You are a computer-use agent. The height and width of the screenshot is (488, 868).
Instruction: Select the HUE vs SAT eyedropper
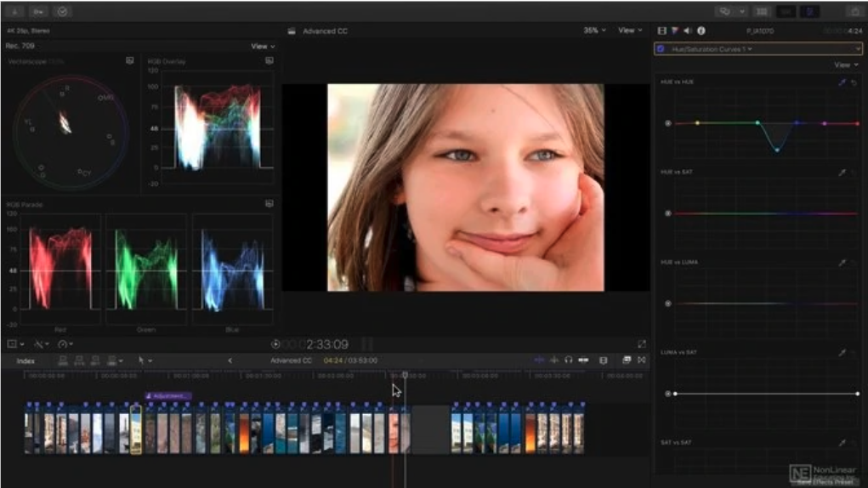(842, 173)
